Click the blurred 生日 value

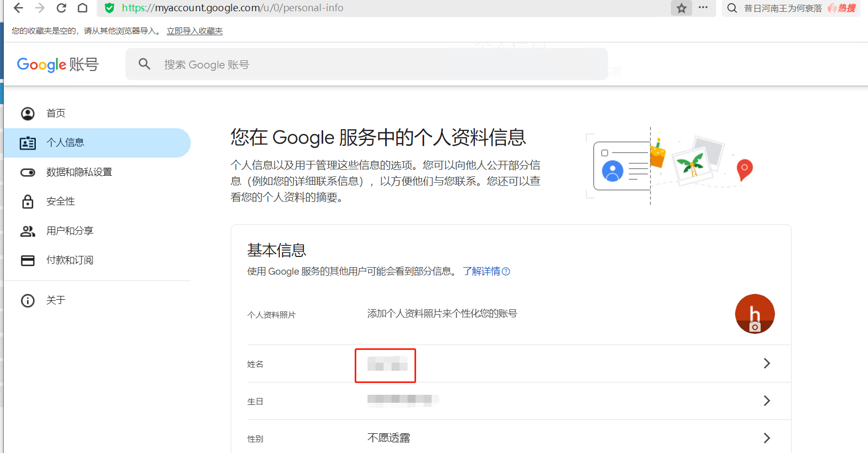coord(403,401)
